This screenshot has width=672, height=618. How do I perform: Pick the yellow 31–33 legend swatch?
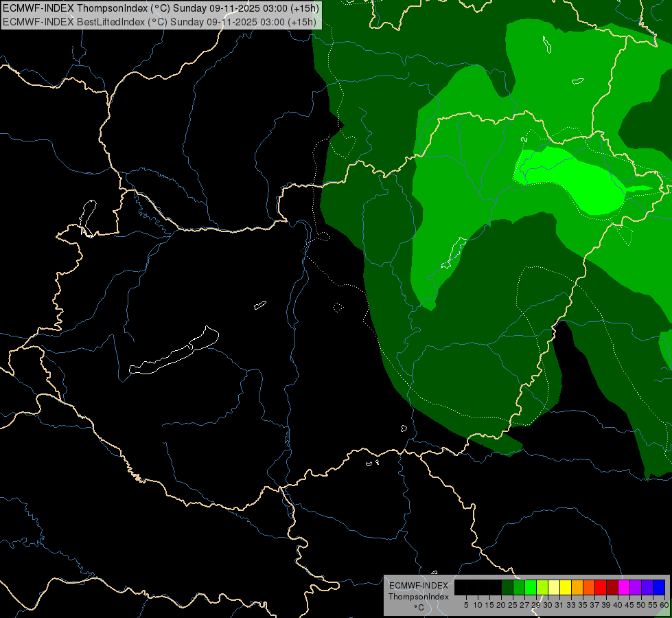[x=566, y=587]
